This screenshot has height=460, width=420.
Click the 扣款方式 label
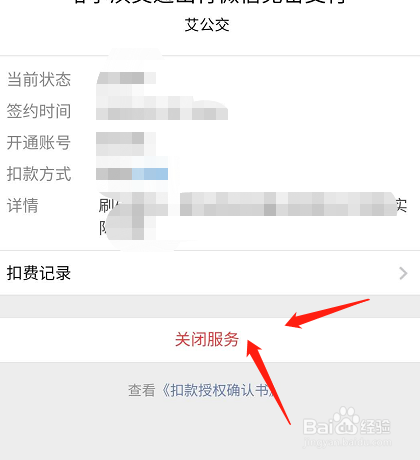point(39,174)
